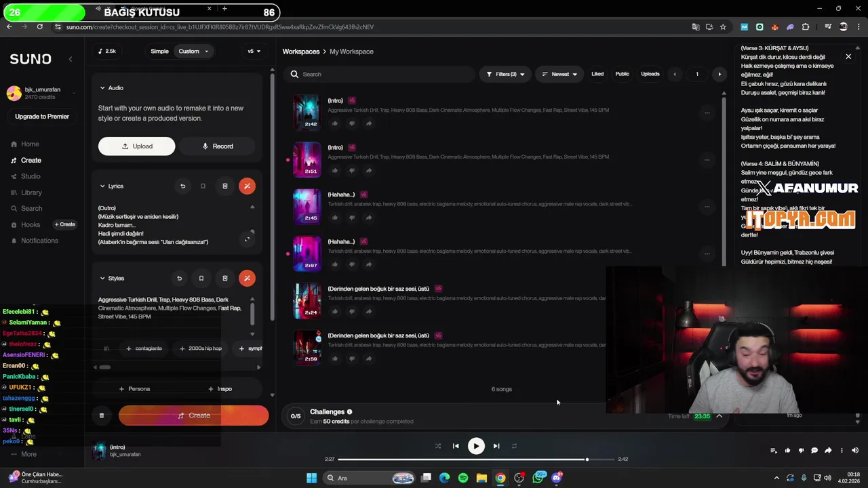Add the contagiante style tag
Image resolution: width=868 pixels, height=488 pixels.
click(144, 348)
